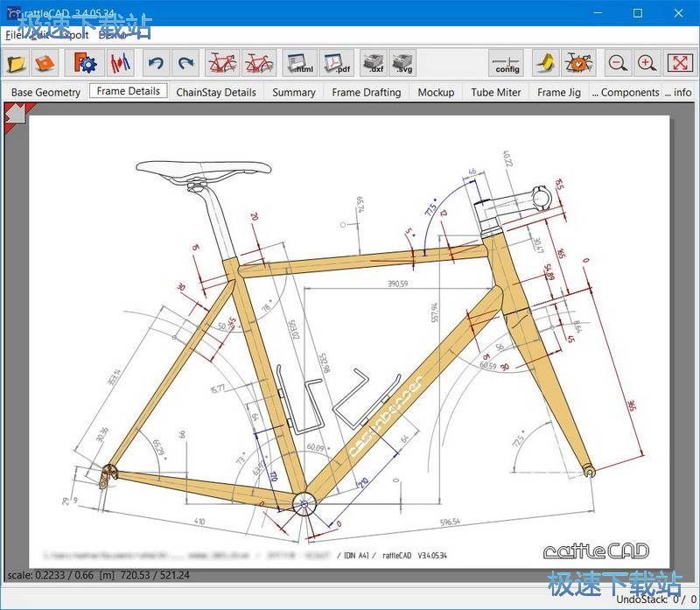Click the yellow pencil-shaped toolbar icon
The height and width of the screenshot is (610, 700).
(545, 63)
